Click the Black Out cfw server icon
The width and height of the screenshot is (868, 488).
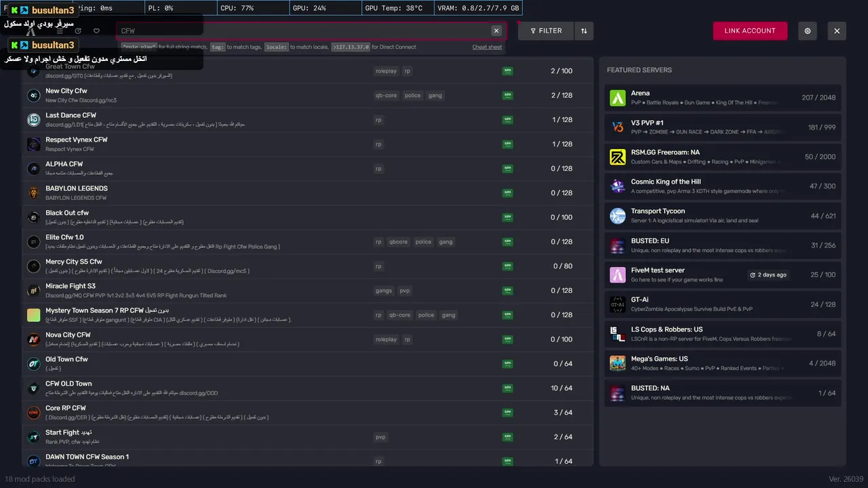coord(33,218)
